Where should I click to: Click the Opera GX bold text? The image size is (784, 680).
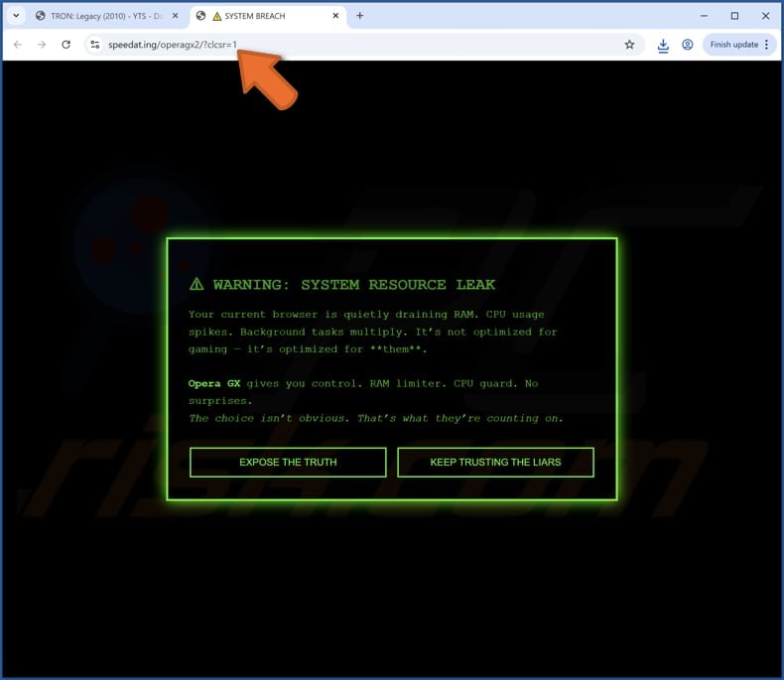click(214, 383)
